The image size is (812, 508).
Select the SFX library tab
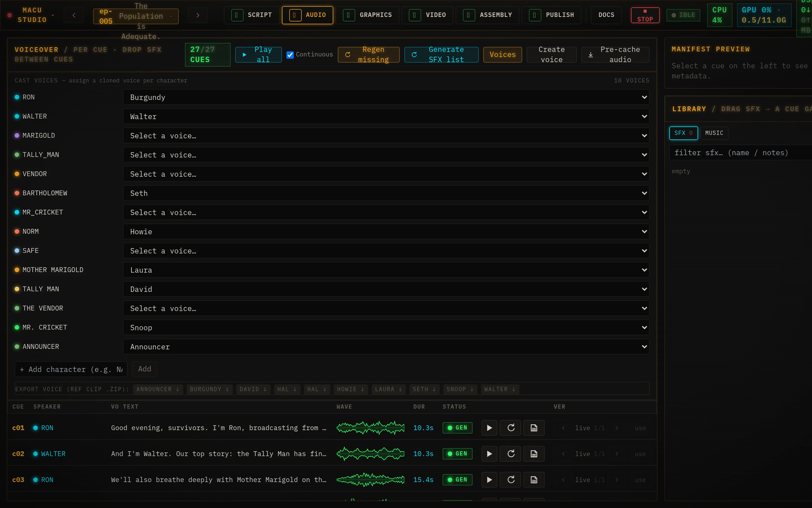pyautogui.click(x=683, y=133)
